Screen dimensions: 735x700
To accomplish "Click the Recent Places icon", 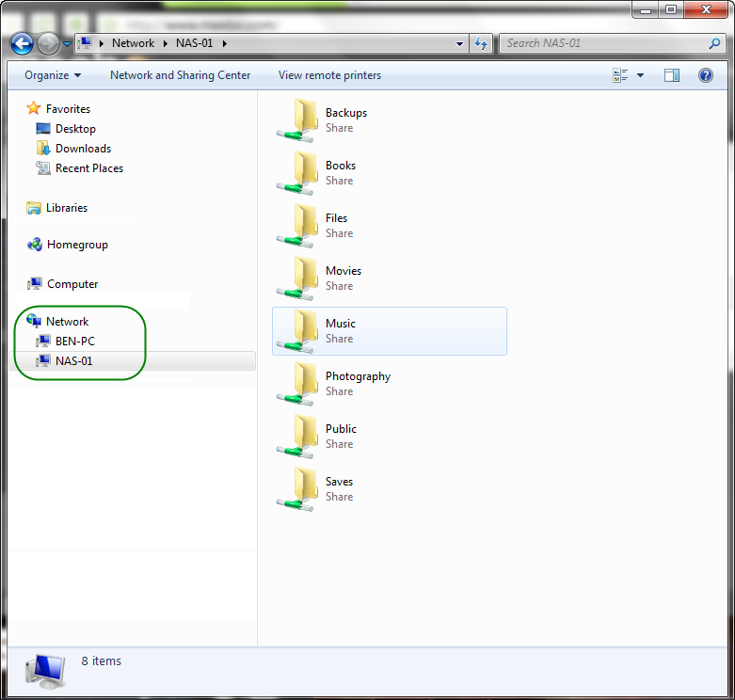I will [x=43, y=167].
